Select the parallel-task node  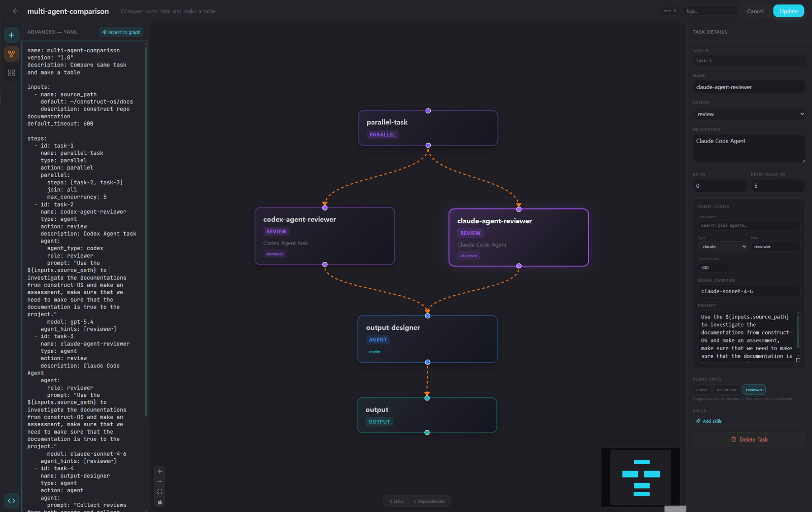click(428, 128)
